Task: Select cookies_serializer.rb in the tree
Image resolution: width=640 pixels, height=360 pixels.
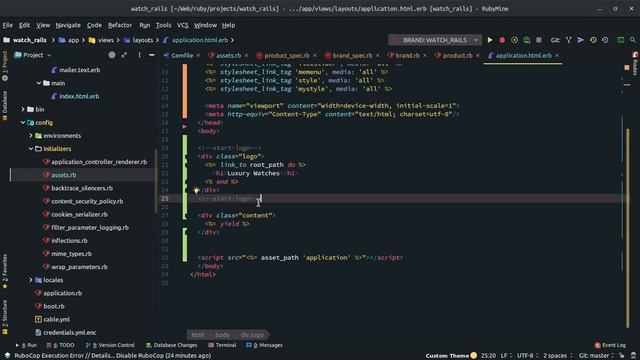Action: click(79, 214)
